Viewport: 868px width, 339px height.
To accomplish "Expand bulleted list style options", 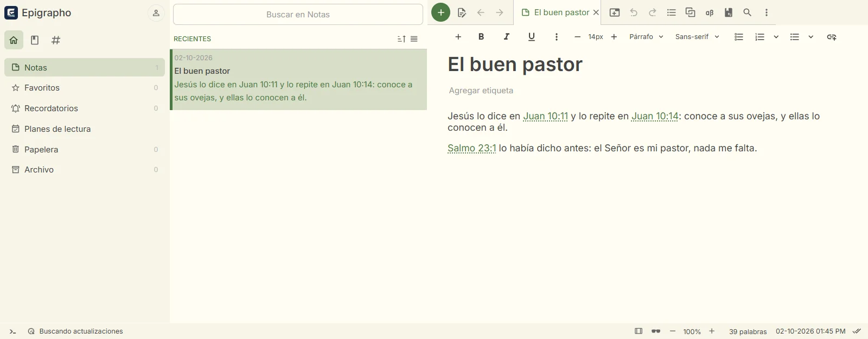I will point(811,37).
